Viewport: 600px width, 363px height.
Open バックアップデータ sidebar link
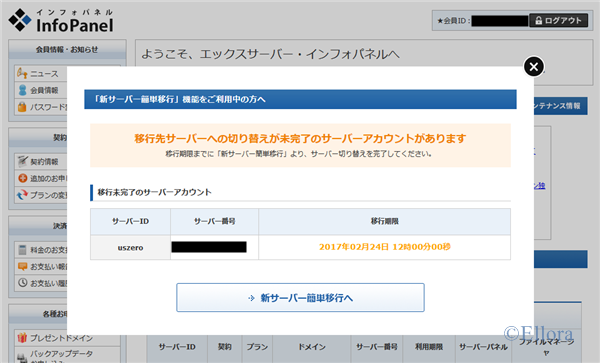pyautogui.click(x=61, y=353)
